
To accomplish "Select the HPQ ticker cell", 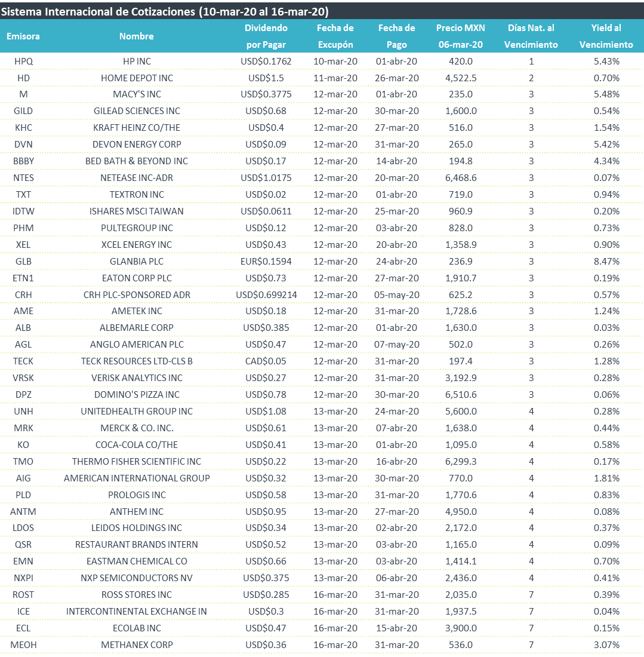I will (x=23, y=61).
